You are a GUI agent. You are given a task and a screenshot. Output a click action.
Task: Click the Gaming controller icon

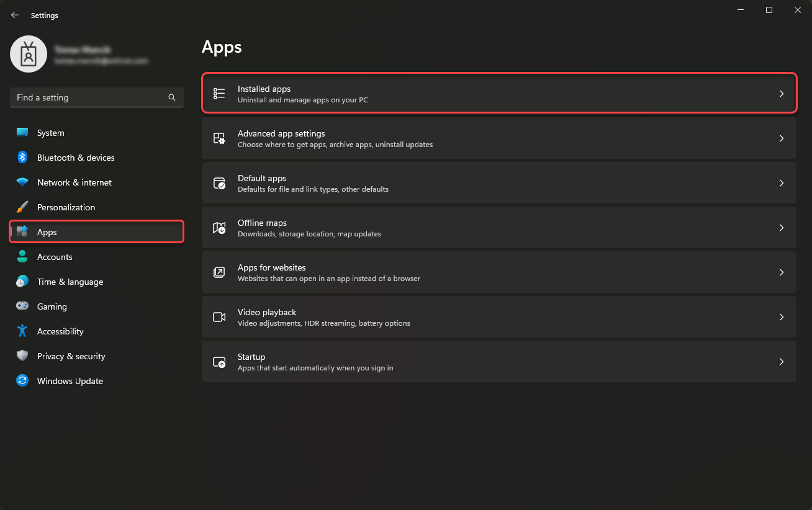click(x=22, y=306)
